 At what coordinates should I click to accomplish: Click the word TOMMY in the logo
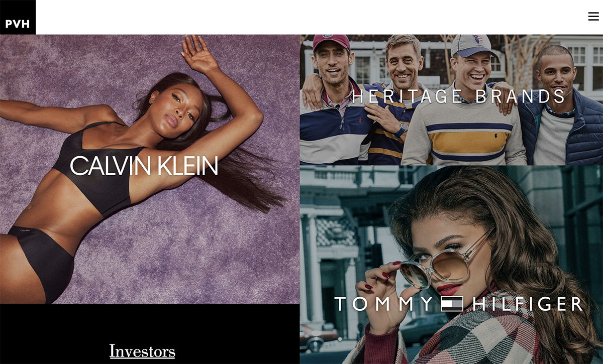[383, 304]
